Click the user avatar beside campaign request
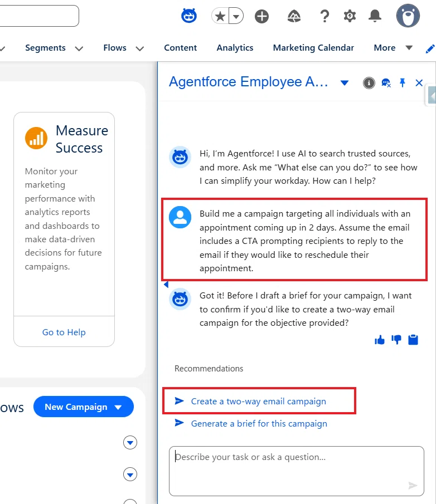The height and width of the screenshot is (504, 436). (180, 217)
